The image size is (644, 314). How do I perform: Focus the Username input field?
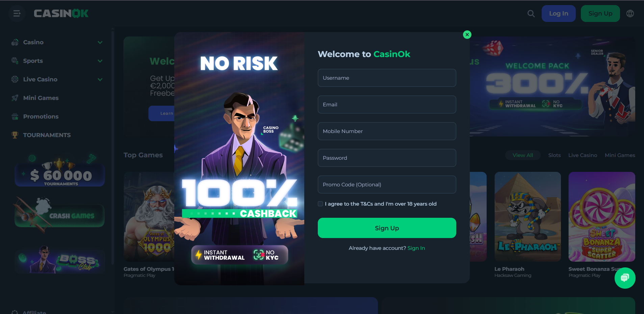387,78
